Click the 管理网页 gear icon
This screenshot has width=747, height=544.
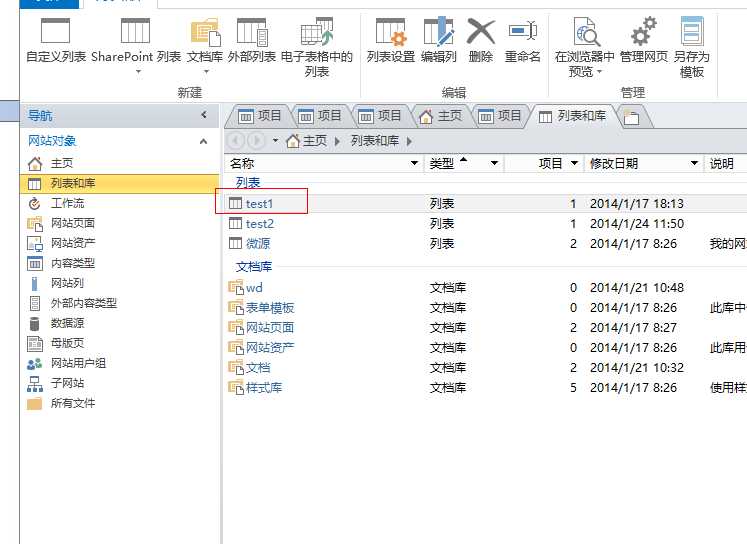pos(644,31)
